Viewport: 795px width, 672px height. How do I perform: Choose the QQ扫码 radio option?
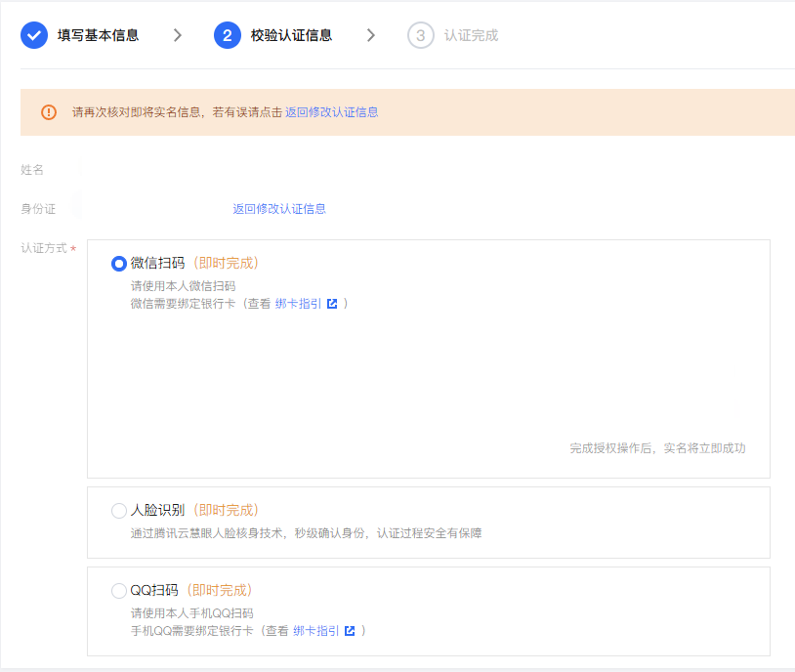[119, 591]
